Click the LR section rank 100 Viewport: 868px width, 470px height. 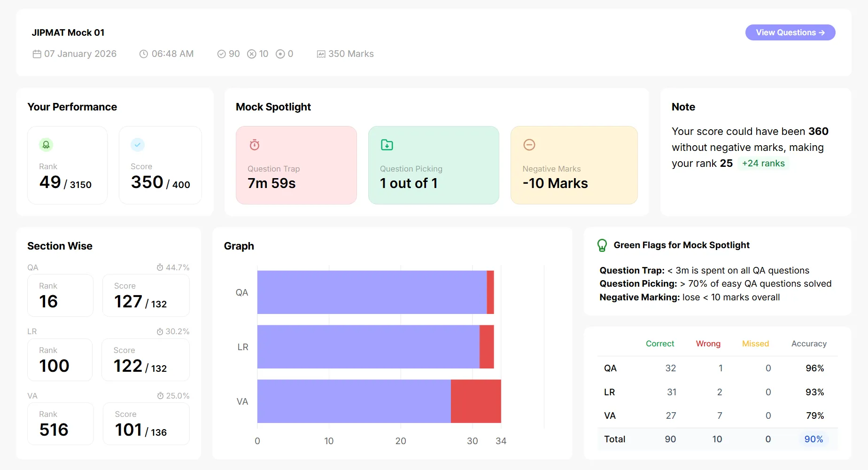(54, 366)
